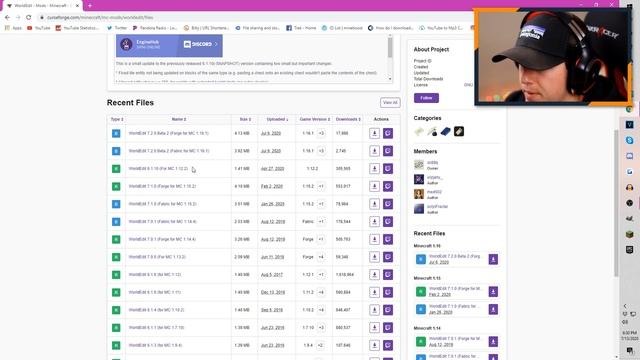
Task: Download WorldEdit 7.0.1 Fabric for MC 1.14.4
Action: pyautogui.click(x=374, y=222)
